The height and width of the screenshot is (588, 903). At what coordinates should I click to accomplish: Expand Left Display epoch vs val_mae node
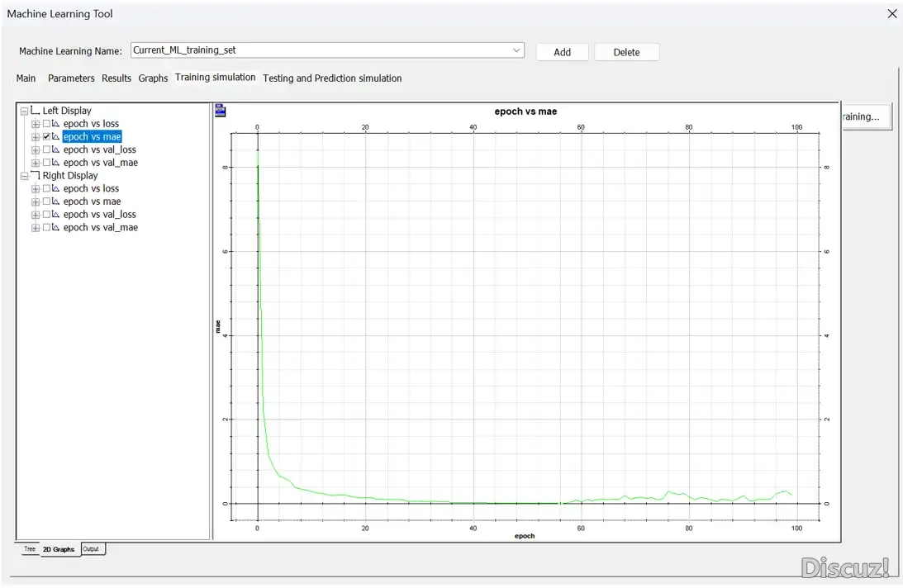coord(36,163)
